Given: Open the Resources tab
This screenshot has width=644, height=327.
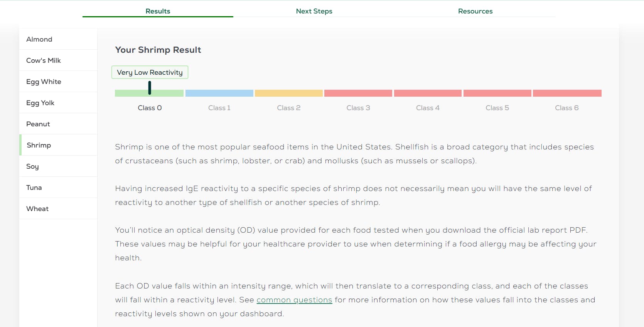Looking at the screenshot, I should pyautogui.click(x=475, y=11).
